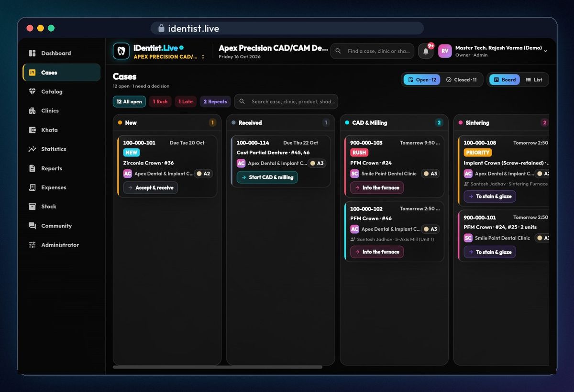The height and width of the screenshot is (392, 574).
Task: Click the AC clinic avatar on case 100-000-102
Action: pos(354,229)
